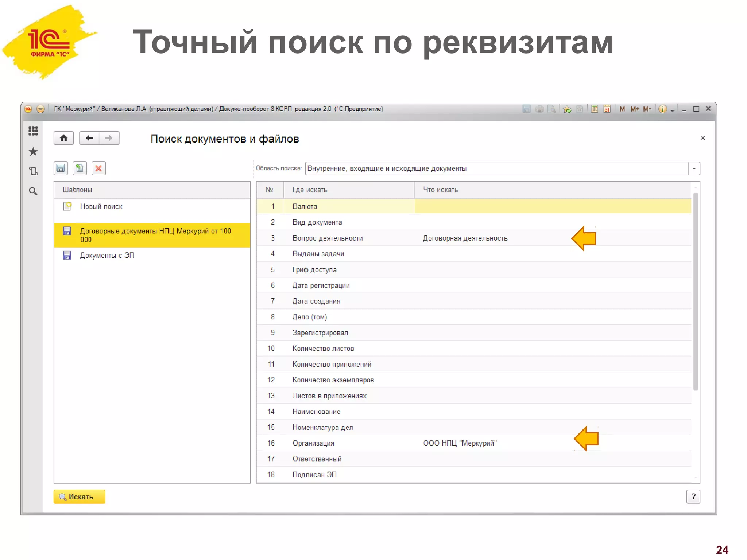Select the 'Гриф доступа' row

(x=474, y=270)
